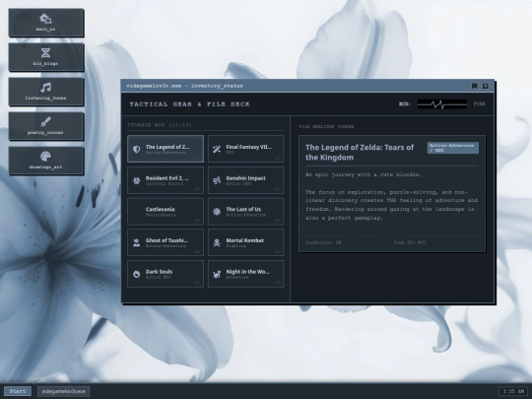Close the inventory_status window
This screenshot has height=399, width=532.
(x=486, y=86)
